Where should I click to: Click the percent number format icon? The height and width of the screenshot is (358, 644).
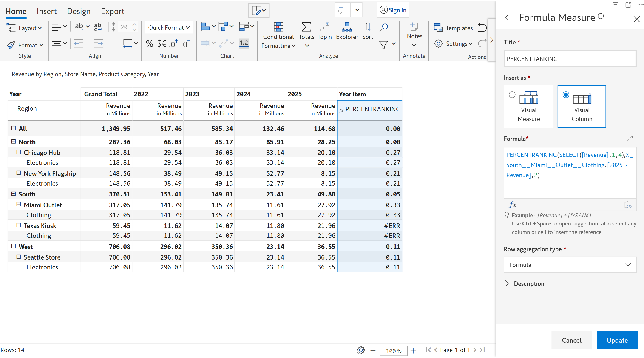(149, 44)
